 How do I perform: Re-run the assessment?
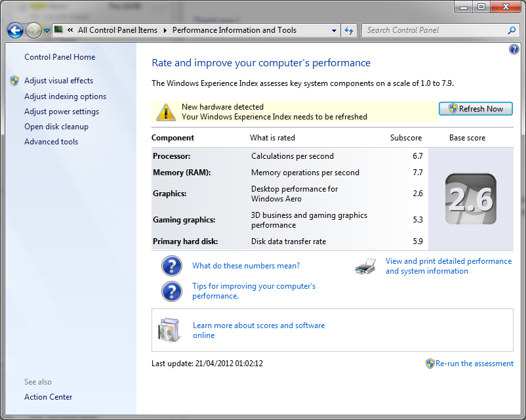click(474, 364)
